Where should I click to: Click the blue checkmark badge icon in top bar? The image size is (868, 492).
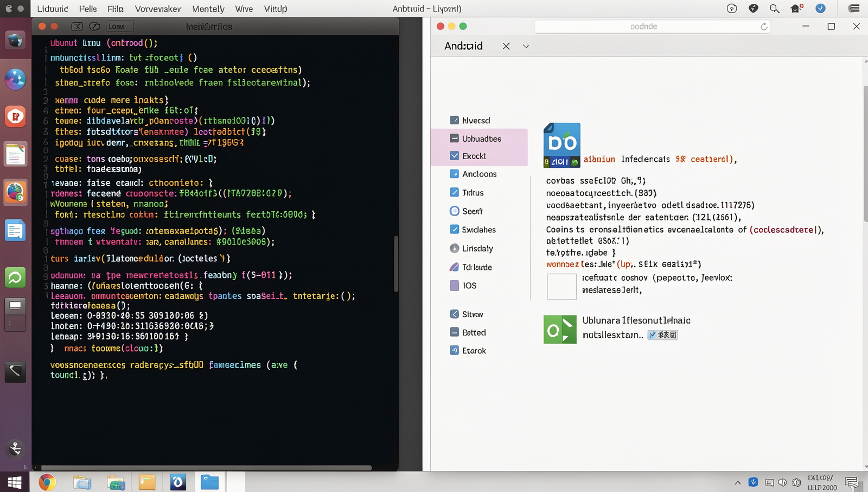coord(820,8)
